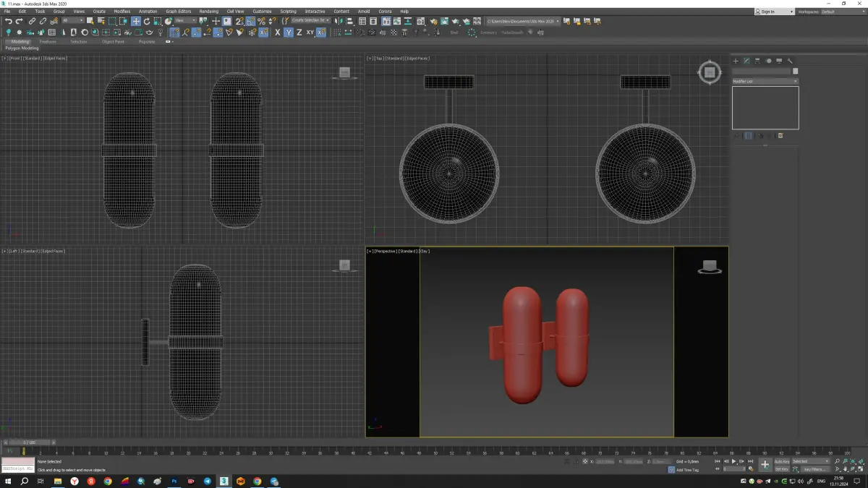868x488 pixels.
Task: Expand the Sign In dropdown
Action: pos(775,12)
